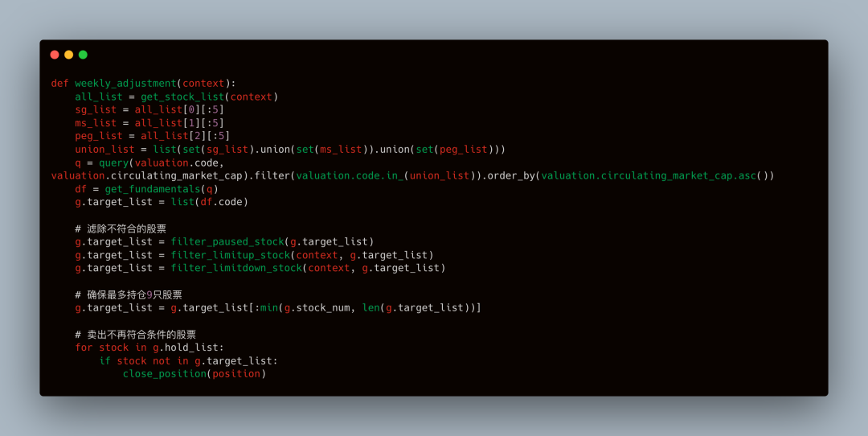This screenshot has width=868, height=436.
Task: Click the close_position(position) call
Action: click(x=194, y=374)
